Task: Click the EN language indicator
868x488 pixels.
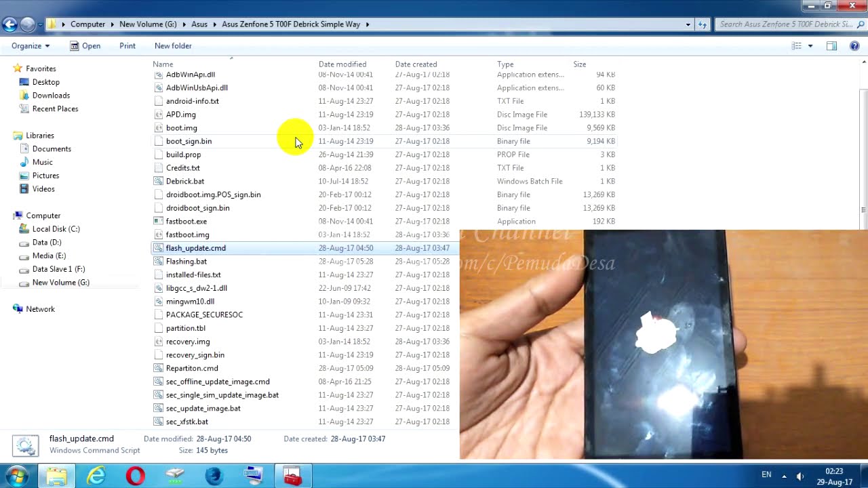Action: click(x=766, y=474)
